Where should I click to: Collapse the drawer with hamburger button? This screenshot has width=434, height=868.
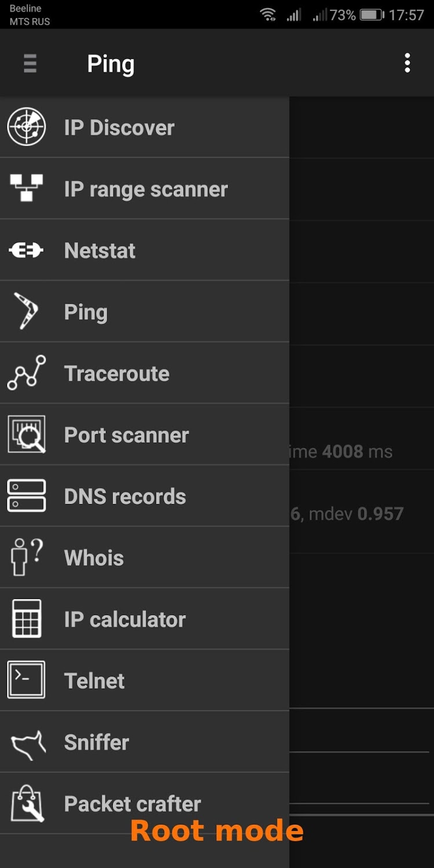tap(30, 63)
